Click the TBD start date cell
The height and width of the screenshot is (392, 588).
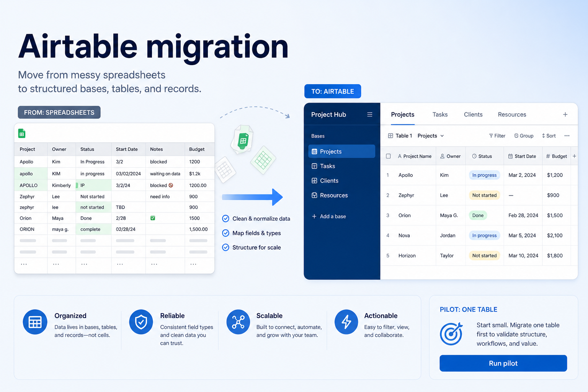coord(128,207)
